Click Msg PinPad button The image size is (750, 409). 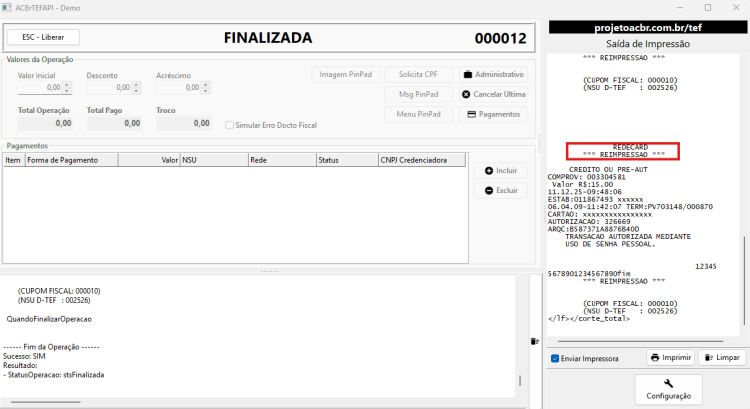pyautogui.click(x=419, y=94)
